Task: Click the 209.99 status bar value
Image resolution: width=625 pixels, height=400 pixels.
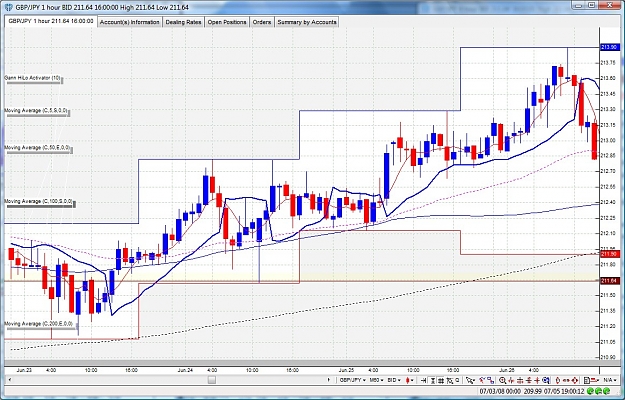Action: 533,391
